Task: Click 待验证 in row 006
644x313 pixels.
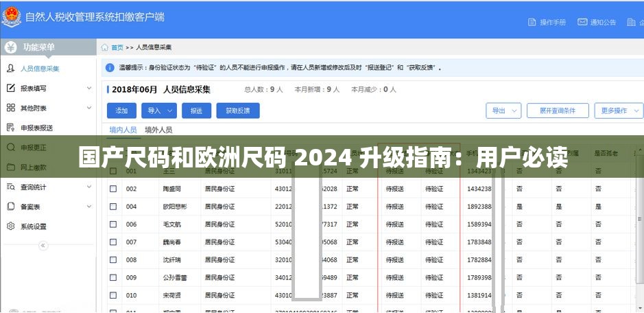Action: [434, 224]
